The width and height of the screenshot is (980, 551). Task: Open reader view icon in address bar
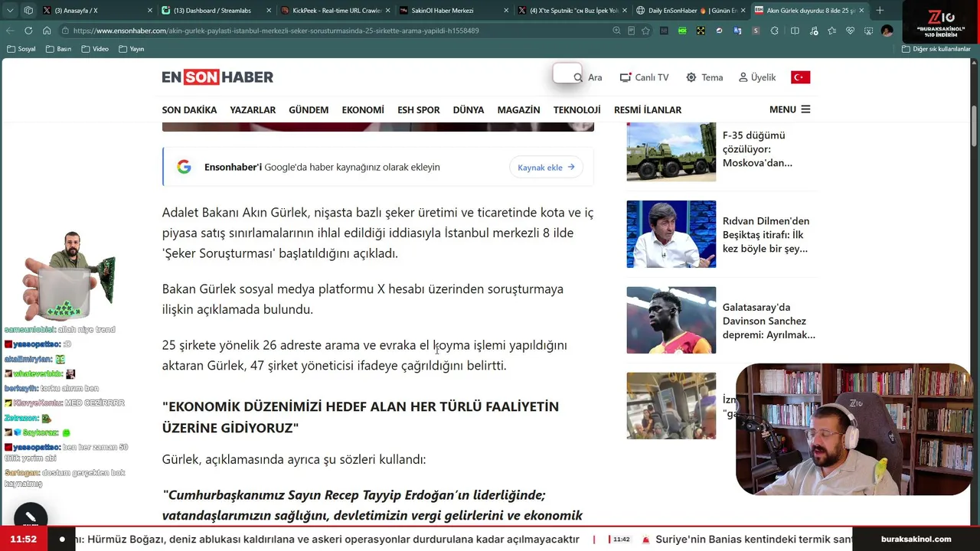pyautogui.click(x=631, y=31)
